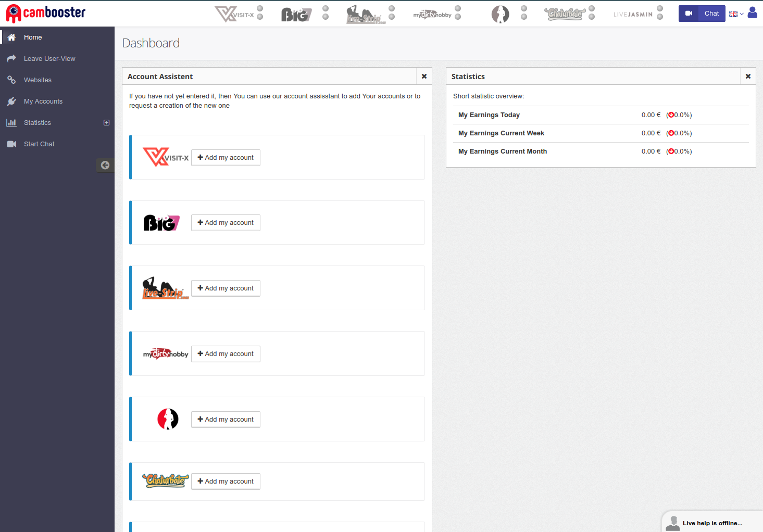Screen dimensions: 763x532
Task: Open the LIVEJASMIN logo in top bar
Action: (x=633, y=15)
